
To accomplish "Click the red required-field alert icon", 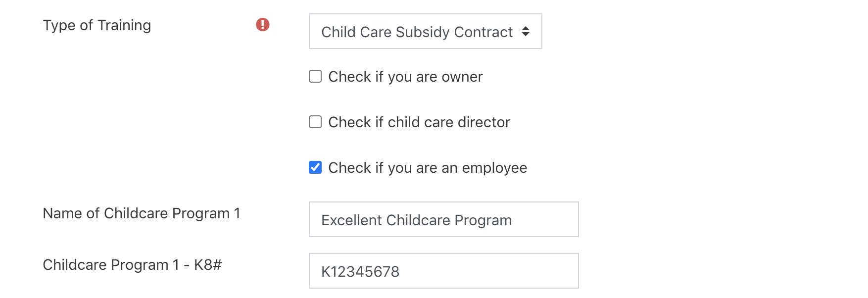I will tap(263, 24).
